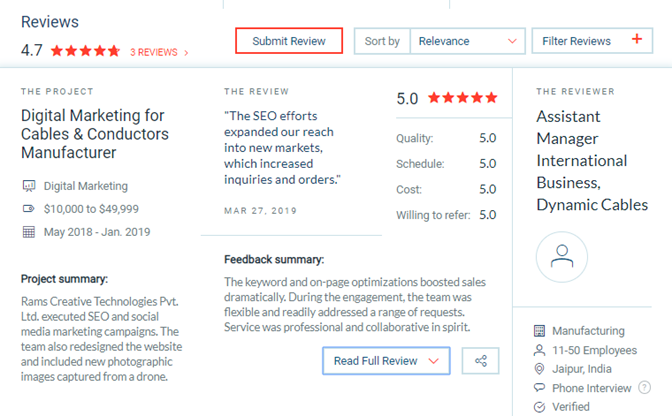672x416 pixels.
Task: Click the budget tag icon beside $10,000 to $49,999
Action: 28,209
